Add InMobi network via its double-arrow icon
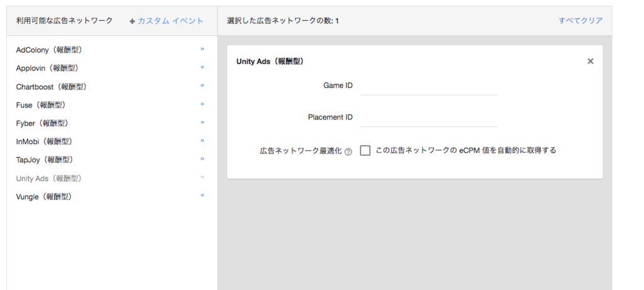The height and width of the screenshot is (290, 644). [202, 140]
